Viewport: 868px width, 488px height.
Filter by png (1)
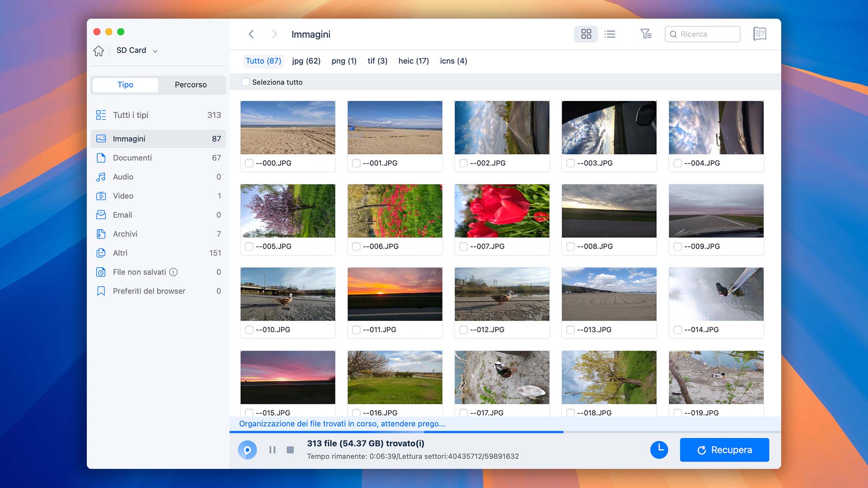(344, 61)
